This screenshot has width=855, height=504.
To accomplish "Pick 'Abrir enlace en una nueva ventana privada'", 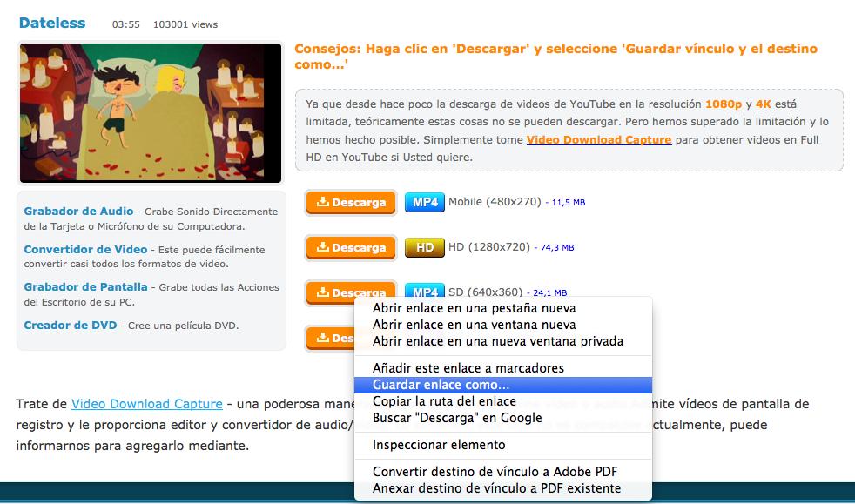I will point(497,341).
